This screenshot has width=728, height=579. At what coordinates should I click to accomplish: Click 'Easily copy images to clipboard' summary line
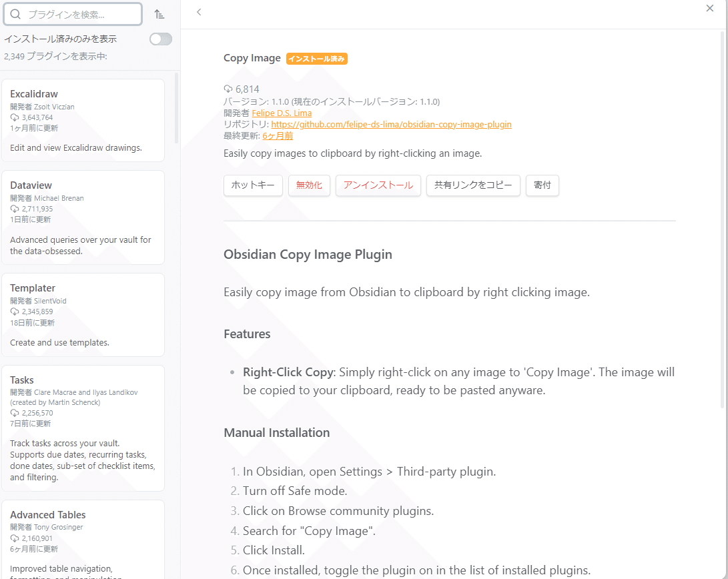tap(352, 153)
